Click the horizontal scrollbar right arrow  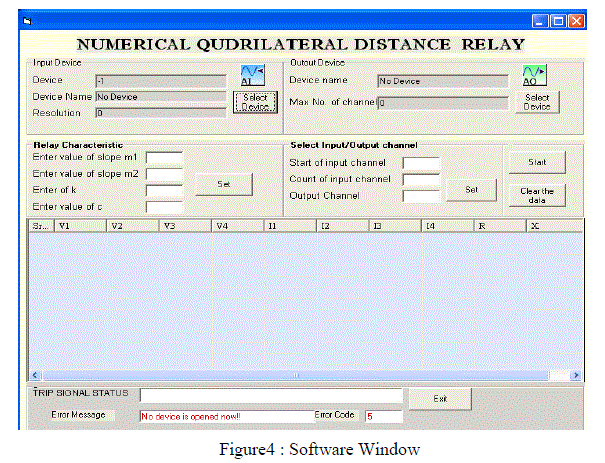tap(575, 376)
